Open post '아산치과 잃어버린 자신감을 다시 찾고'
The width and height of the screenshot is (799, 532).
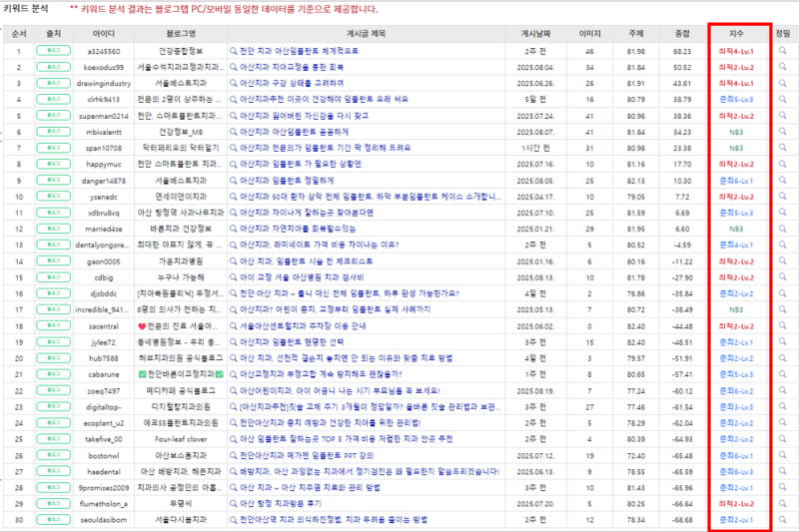[x=304, y=116]
